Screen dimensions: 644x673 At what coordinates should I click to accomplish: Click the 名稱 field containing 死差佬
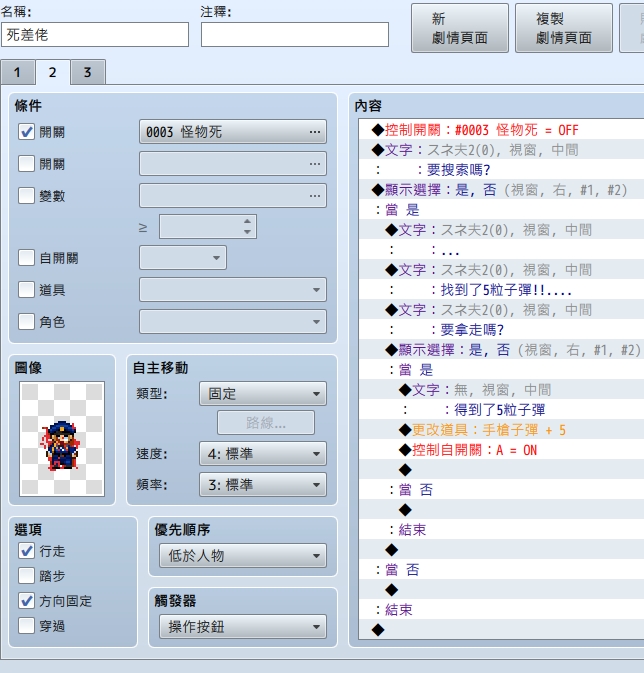click(95, 35)
